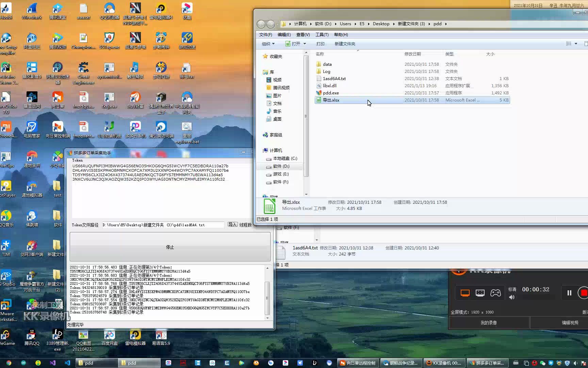Open the 腾讯QQ desktop icon

[x=32, y=337]
